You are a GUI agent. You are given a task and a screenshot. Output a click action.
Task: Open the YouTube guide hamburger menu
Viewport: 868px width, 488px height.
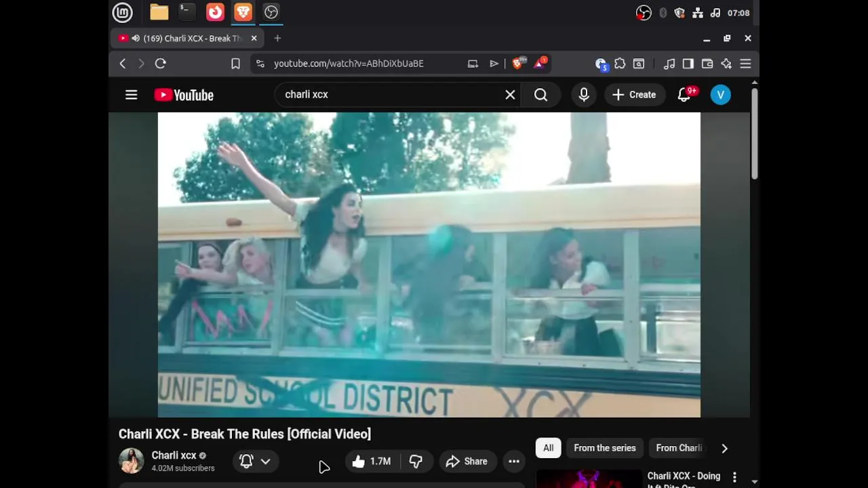tap(132, 95)
